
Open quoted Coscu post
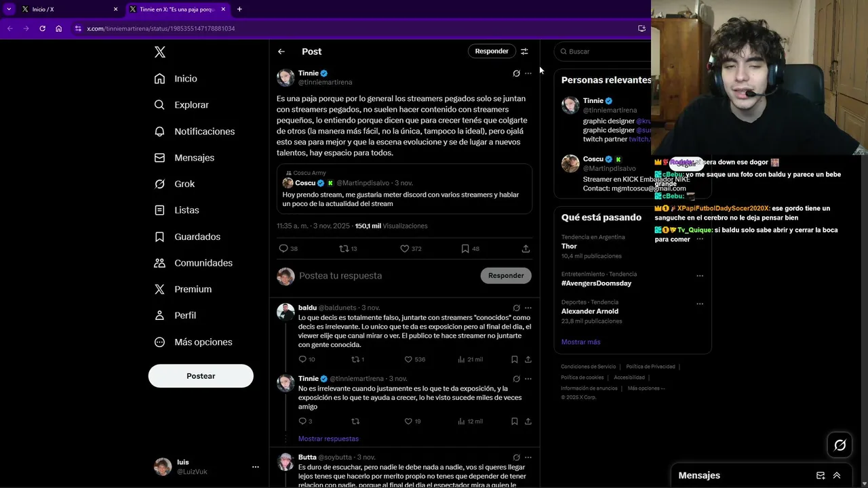click(404, 189)
